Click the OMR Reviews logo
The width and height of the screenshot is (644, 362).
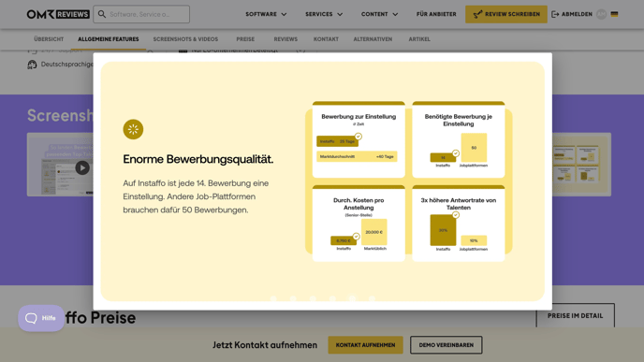[58, 14]
